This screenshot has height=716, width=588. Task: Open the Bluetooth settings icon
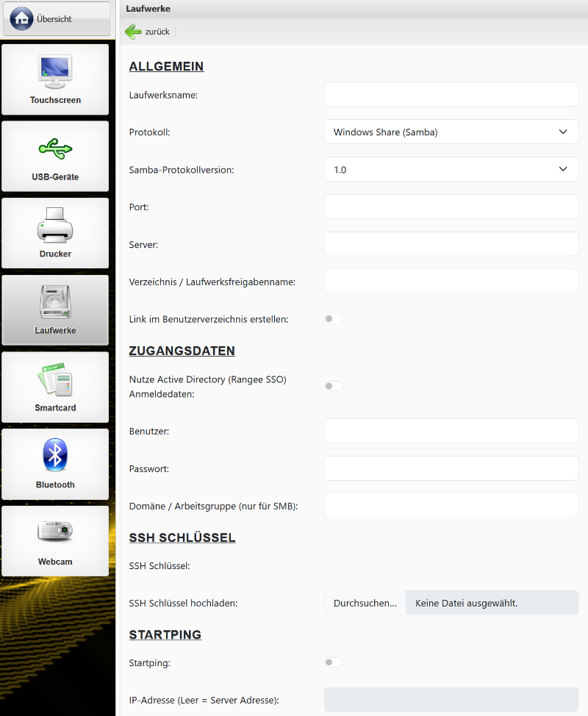click(55, 456)
